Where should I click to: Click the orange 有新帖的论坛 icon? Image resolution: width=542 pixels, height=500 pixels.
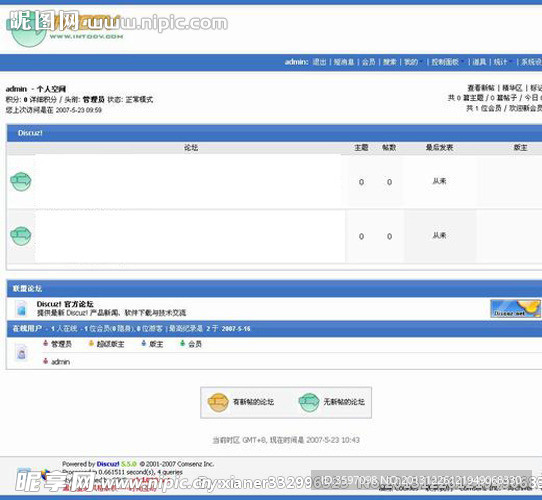218,402
